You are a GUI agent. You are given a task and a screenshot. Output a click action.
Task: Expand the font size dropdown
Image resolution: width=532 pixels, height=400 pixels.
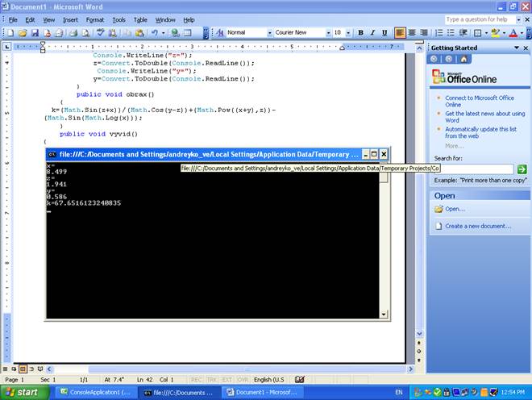click(x=348, y=32)
